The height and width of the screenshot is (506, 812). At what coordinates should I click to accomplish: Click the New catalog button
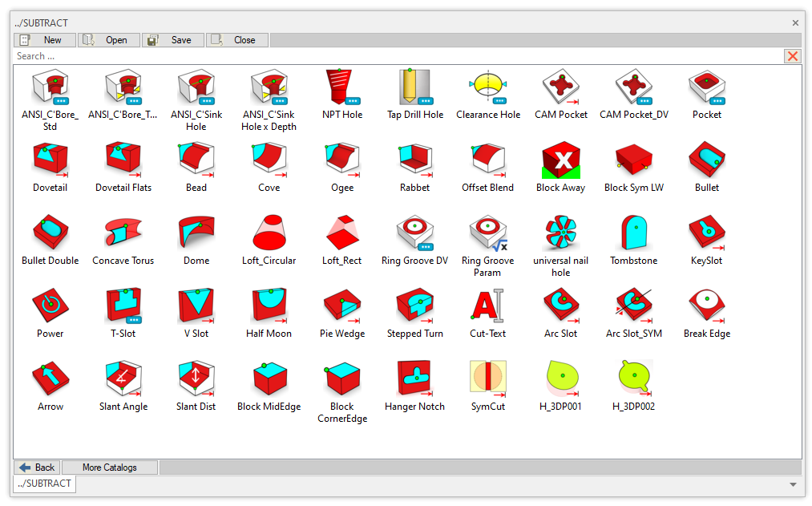tap(45, 40)
